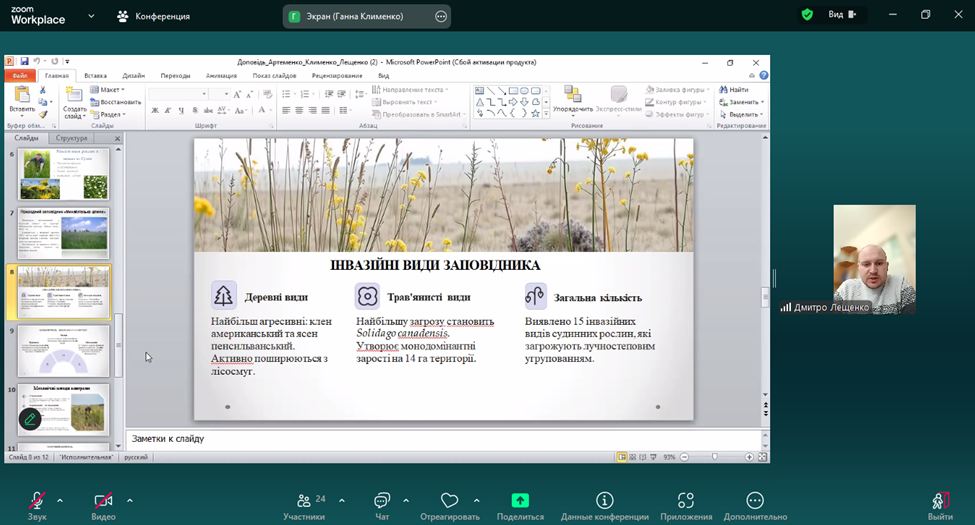
Task: Click zoom out minus button in status bar
Action: click(x=684, y=457)
